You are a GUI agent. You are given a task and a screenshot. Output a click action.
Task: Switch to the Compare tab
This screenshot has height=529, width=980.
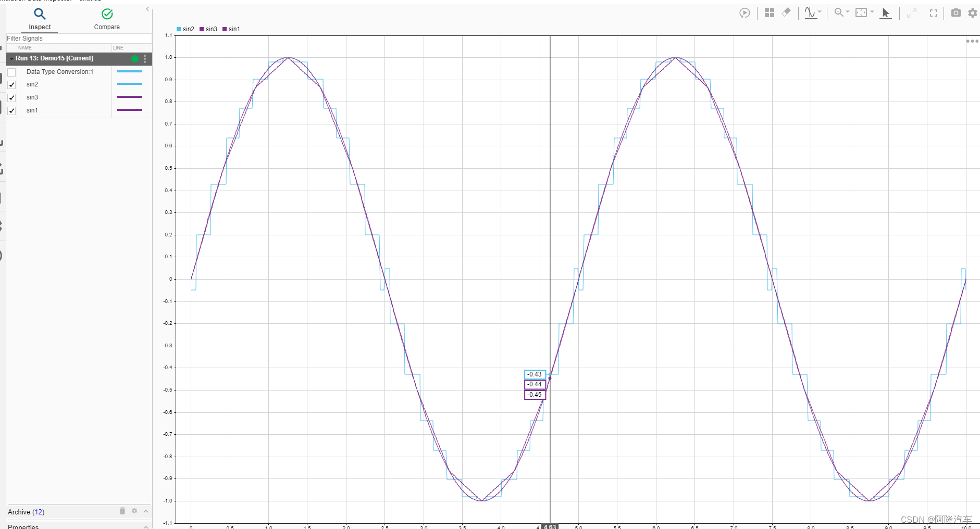coord(107,19)
